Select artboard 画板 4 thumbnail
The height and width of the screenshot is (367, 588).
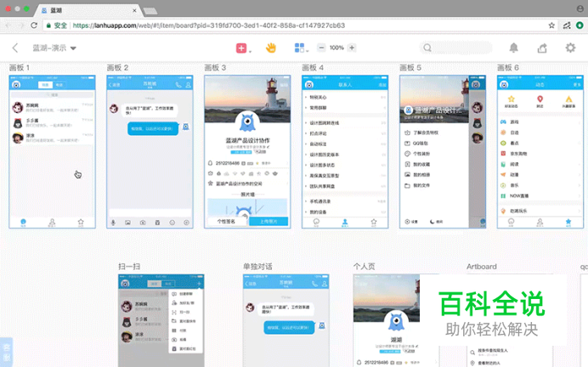(x=345, y=151)
